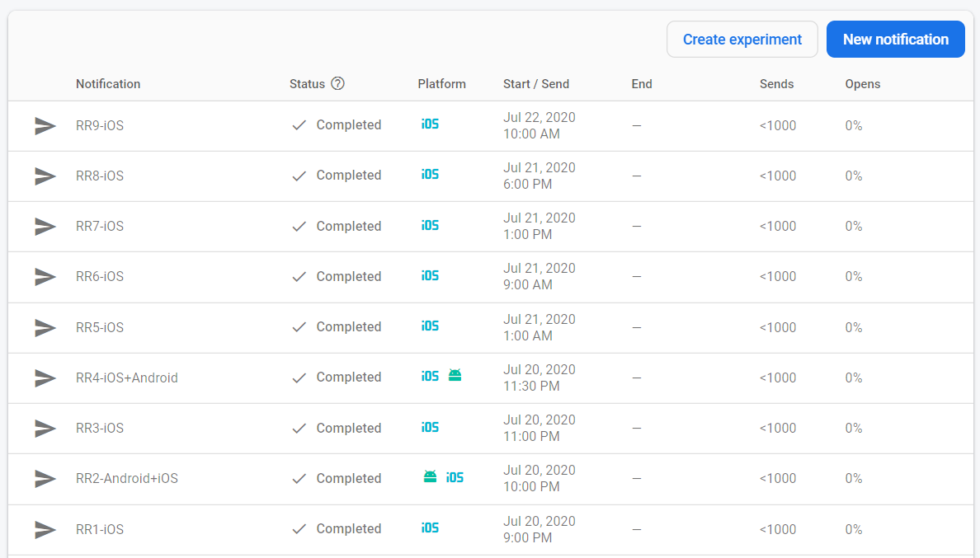Click the Jul 21, 2020 1:00 PM date
Screen dimensions: 980x558
click(x=539, y=227)
